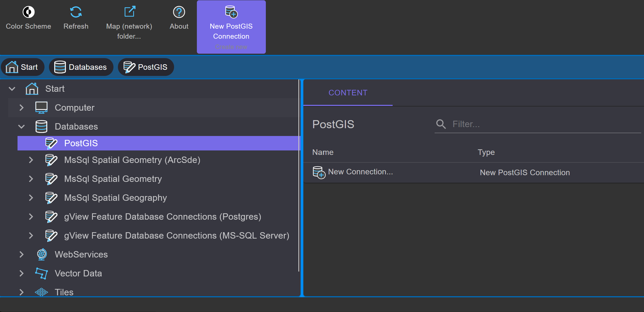The width and height of the screenshot is (644, 312).
Task: Expand gView Feature Database Connections (Postgres) chevron
Action: pyautogui.click(x=31, y=217)
